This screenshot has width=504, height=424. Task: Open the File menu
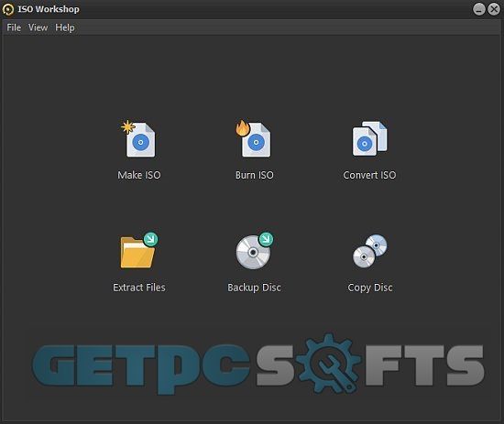coord(14,27)
